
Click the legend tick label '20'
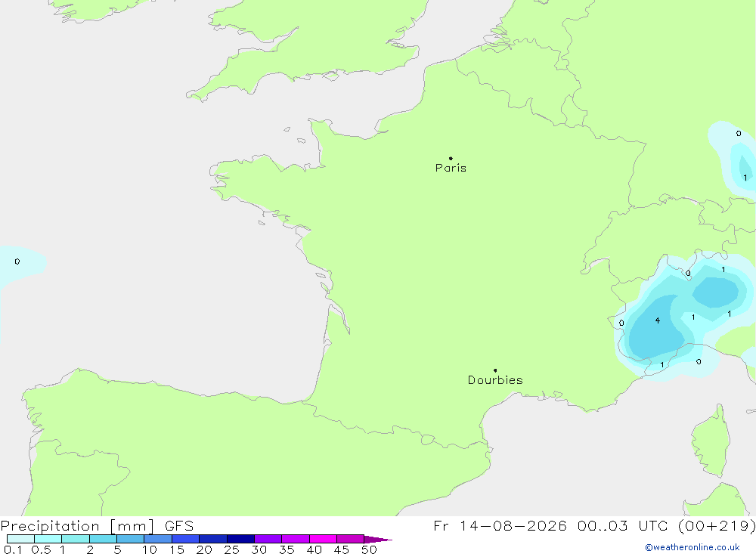(x=204, y=549)
